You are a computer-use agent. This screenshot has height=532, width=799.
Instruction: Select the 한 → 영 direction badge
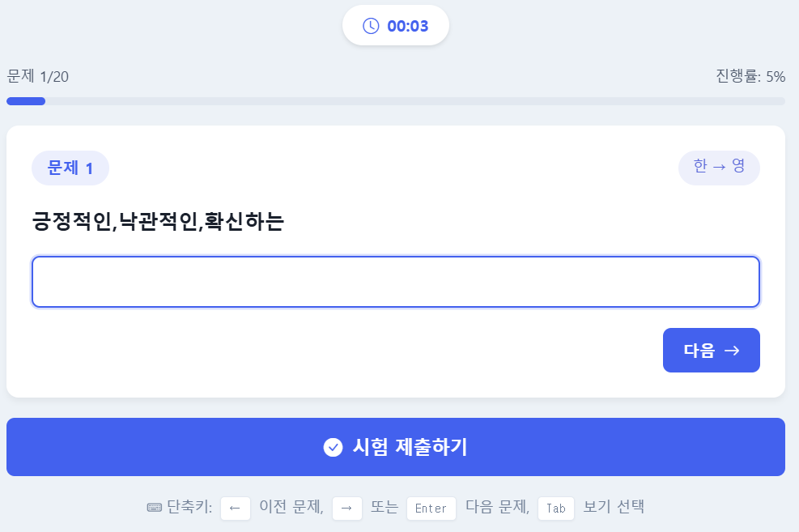click(x=719, y=168)
